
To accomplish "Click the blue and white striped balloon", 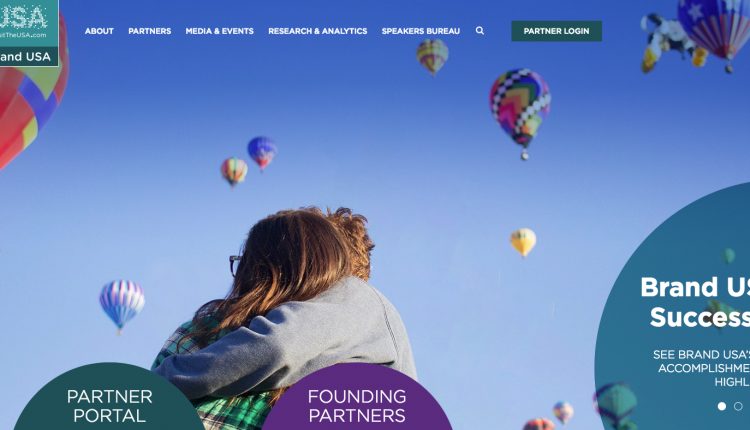I will tap(121, 306).
